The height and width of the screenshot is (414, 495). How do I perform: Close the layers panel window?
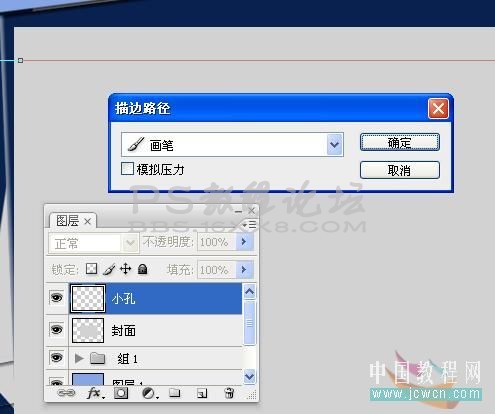pos(251,211)
